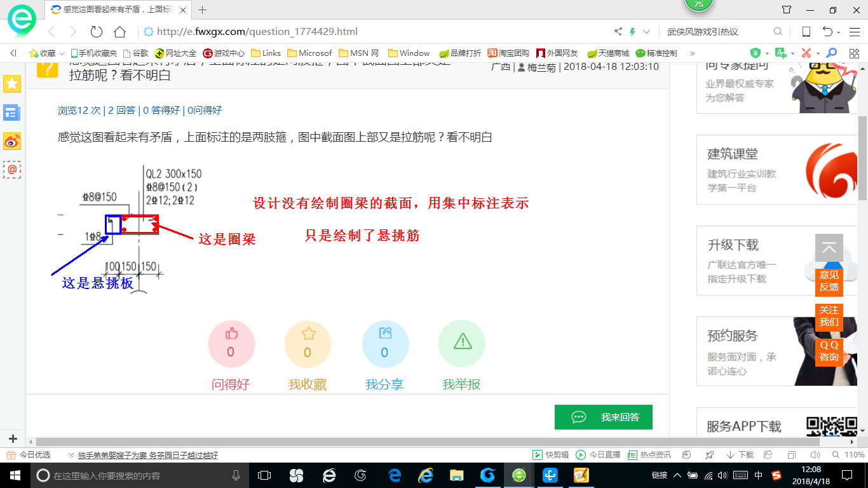Click the 2 回答 answers link
This screenshot has width=868, height=488.
pyautogui.click(x=122, y=110)
